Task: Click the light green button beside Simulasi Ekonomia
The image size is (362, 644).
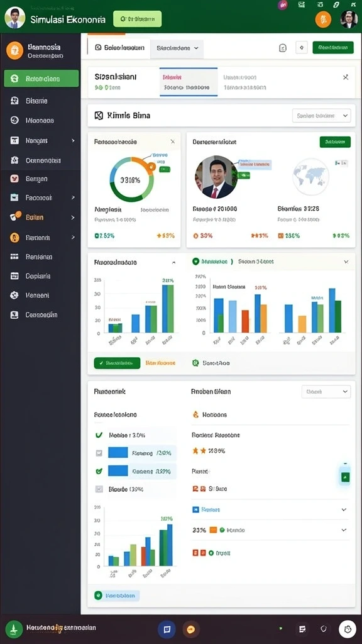Action: click(137, 19)
